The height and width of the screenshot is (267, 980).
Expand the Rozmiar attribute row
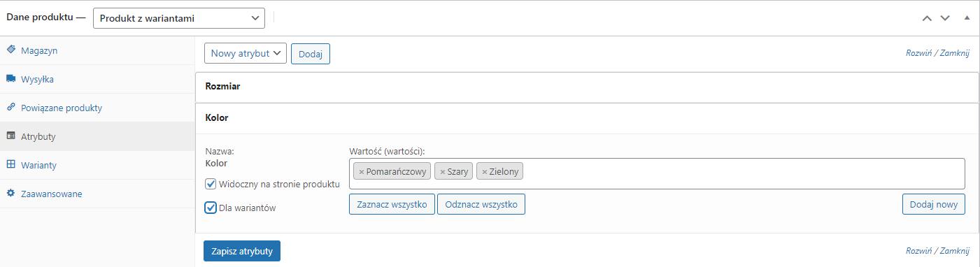(x=587, y=87)
